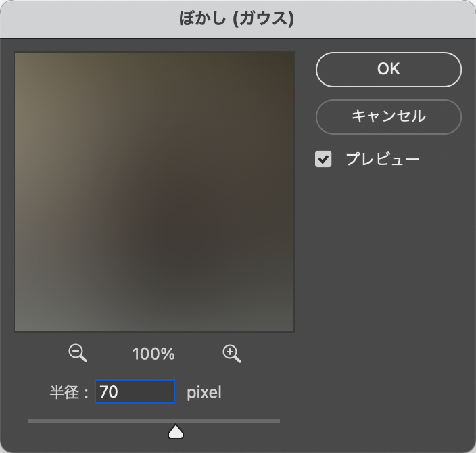Confirm the blur with the OK button
The image size is (476, 453).
tap(388, 69)
